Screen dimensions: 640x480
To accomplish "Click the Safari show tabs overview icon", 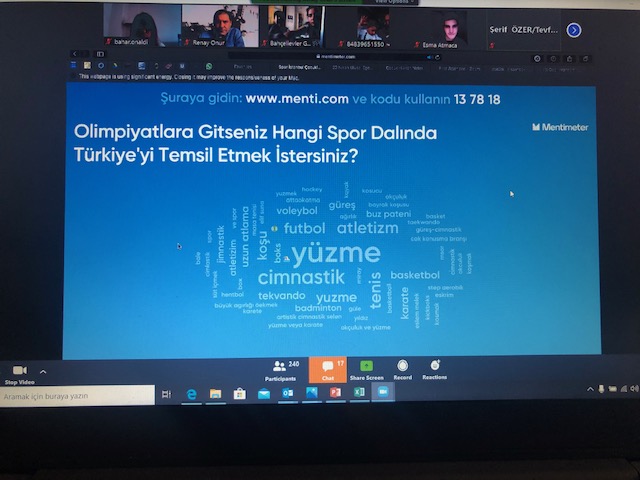I will pyautogui.click(x=585, y=59).
